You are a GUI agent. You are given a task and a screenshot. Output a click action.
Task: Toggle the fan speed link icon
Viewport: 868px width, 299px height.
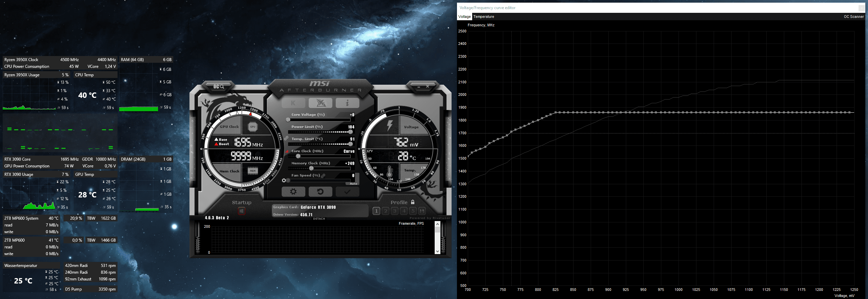[323, 175]
